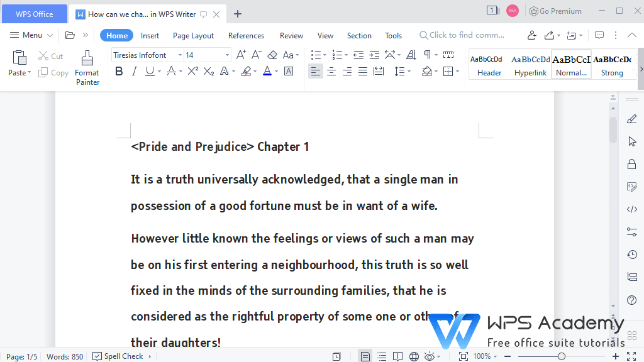Click the Paste clipboard icon
The width and height of the screenshot is (644, 362).
19,58
